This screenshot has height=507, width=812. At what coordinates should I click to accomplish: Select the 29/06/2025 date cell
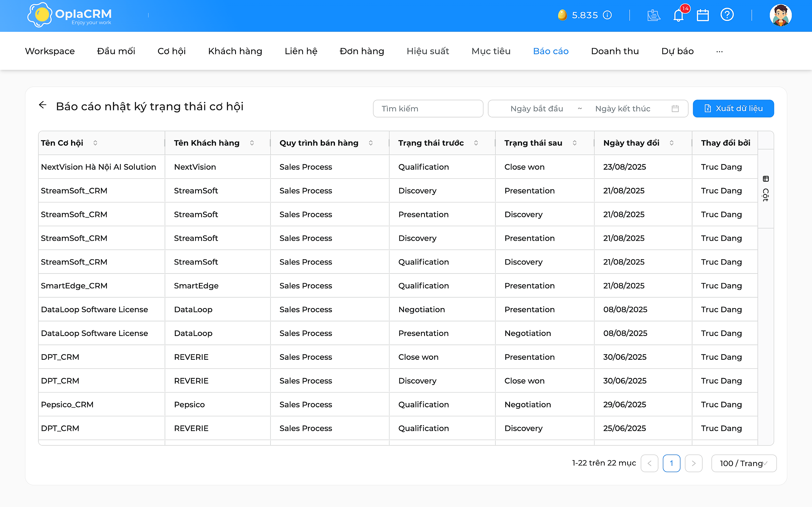(x=643, y=405)
